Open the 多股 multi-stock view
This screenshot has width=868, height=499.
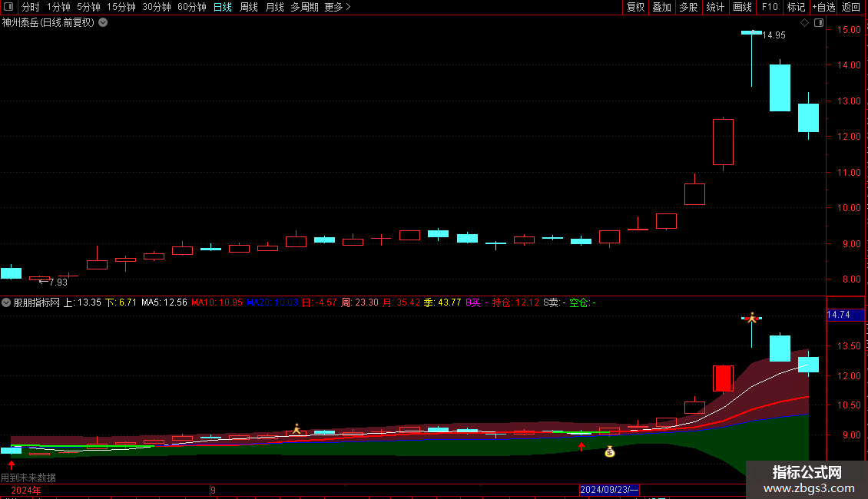point(688,7)
